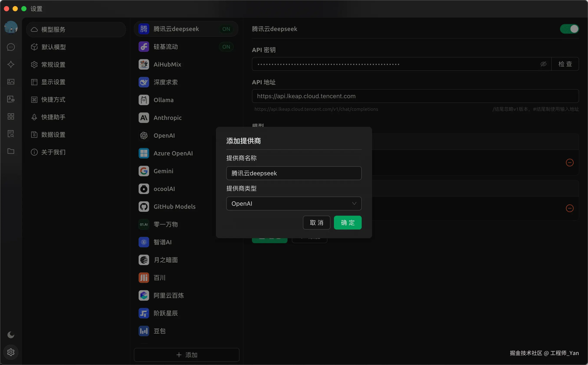Open the files folder sidebar icon
Viewport: 588px width, 365px height.
[11, 151]
